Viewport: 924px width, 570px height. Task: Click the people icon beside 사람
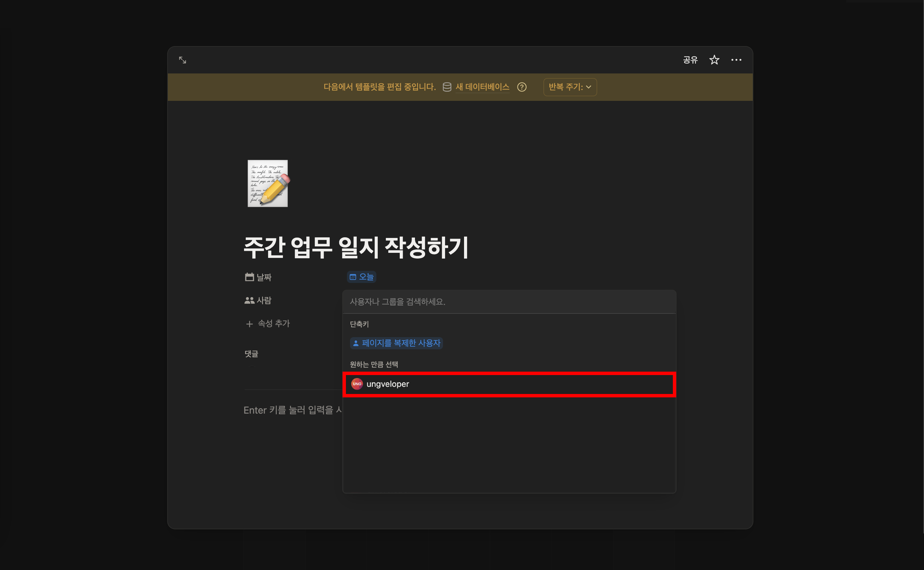[x=249, y=301]
